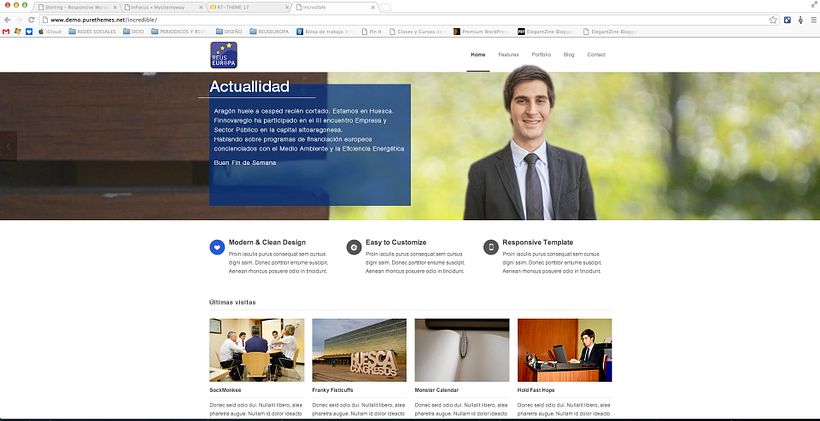The height and width of the screenshot is (421, 820).
Task: Click the gear icon by Easy to Customize
Action: 354,247
